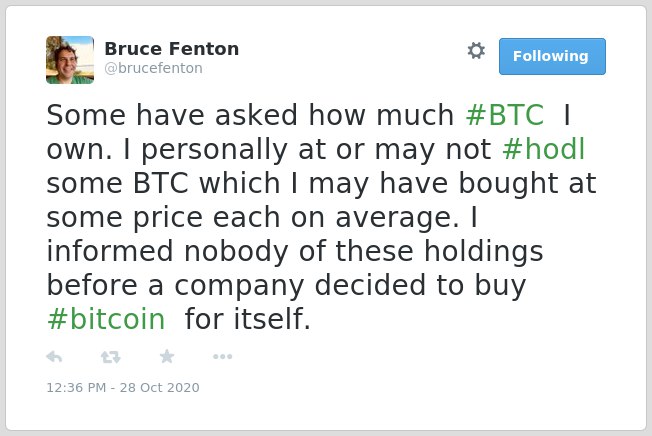Open the 12:36 PM timestamp link
The width and height of the screenshot is (652, 436).
pyautogui.click(x=76, y=387)
